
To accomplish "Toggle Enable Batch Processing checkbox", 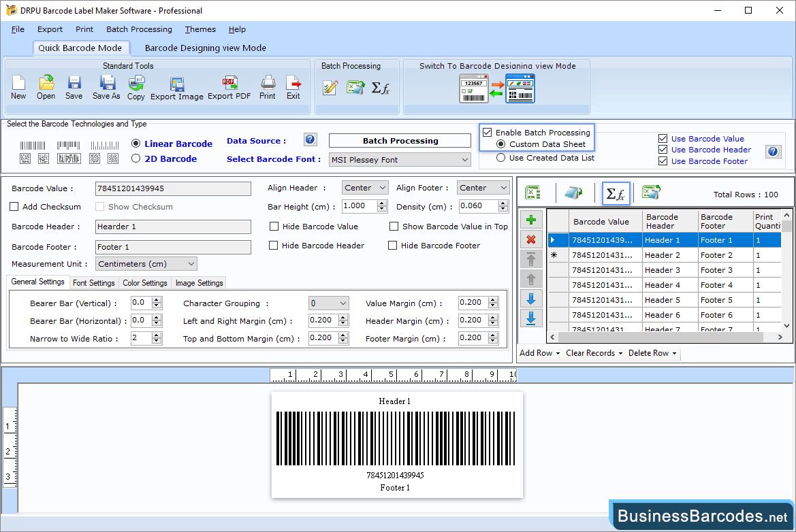I will coord(488,133).
